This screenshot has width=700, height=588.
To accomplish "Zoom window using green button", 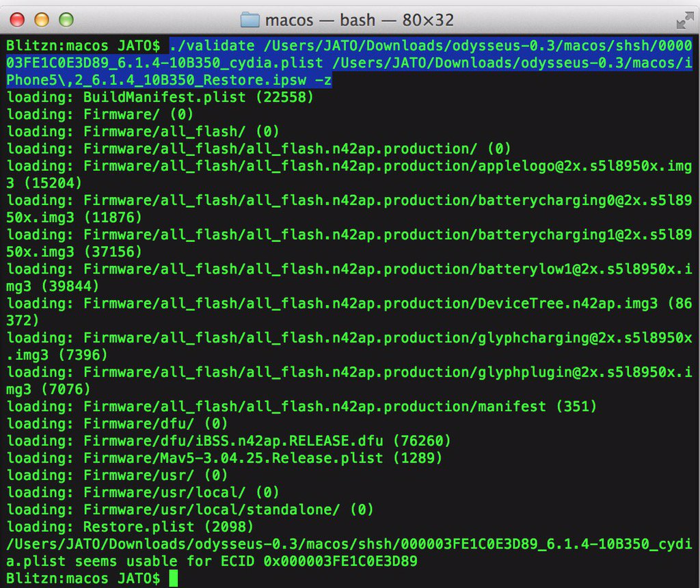I will coord(66,20).
